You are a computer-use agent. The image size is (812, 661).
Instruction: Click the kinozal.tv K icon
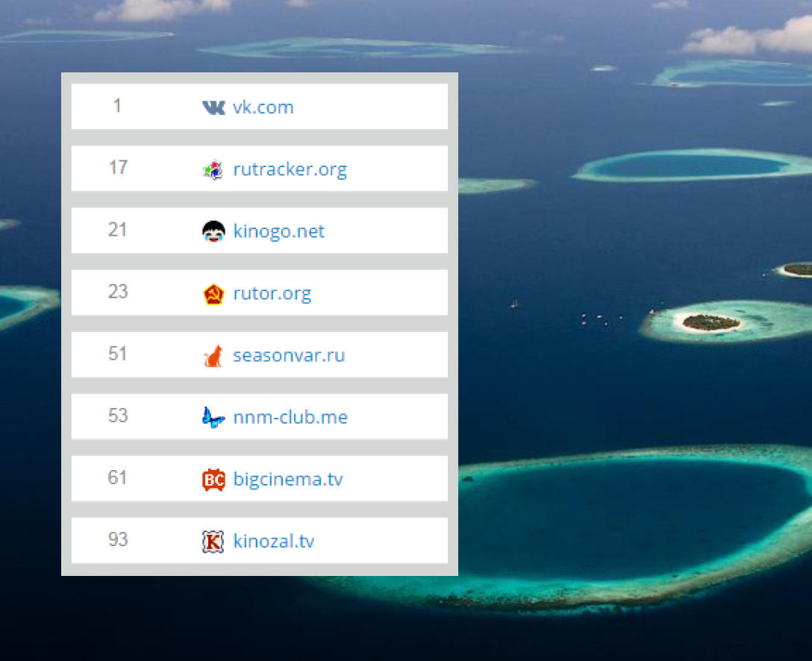(x=213, y=542)
